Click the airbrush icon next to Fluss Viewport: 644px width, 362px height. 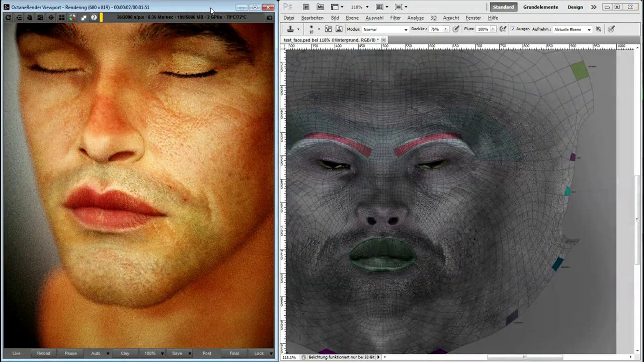coord(503,29)
